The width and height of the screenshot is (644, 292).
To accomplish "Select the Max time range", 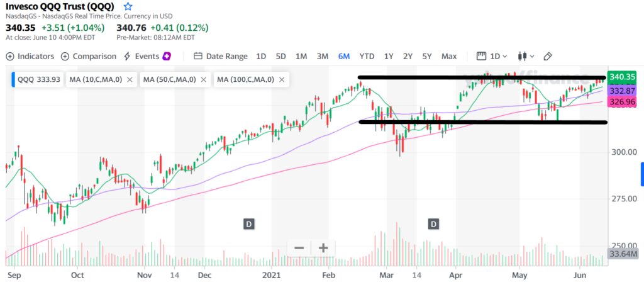I will pos(449,57).
